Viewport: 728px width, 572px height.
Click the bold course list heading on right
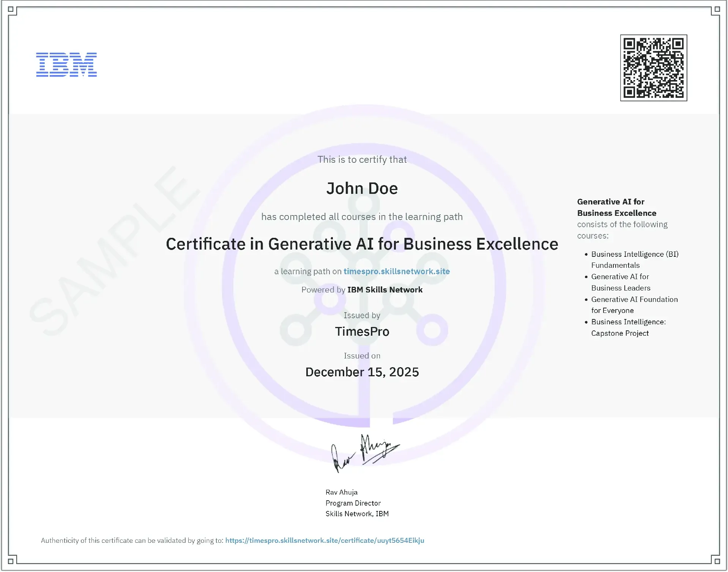tap(616, 207)
